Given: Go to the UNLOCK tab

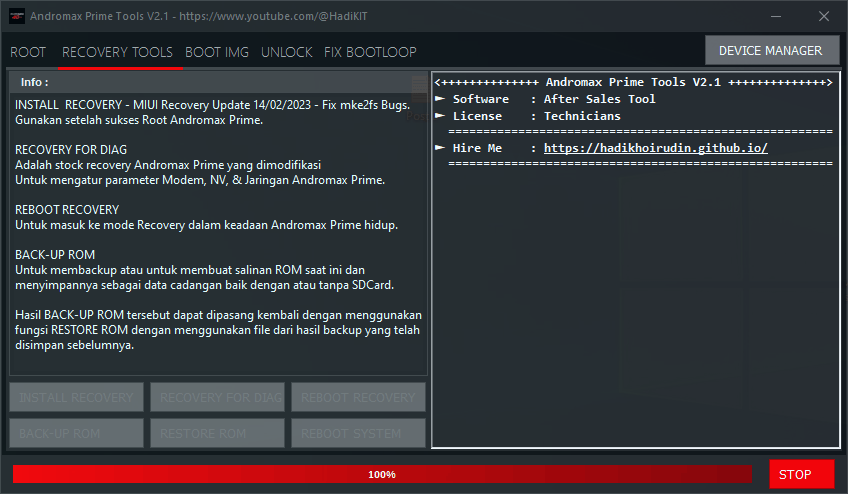Looking at the screenshot, I should pos(287,52).
